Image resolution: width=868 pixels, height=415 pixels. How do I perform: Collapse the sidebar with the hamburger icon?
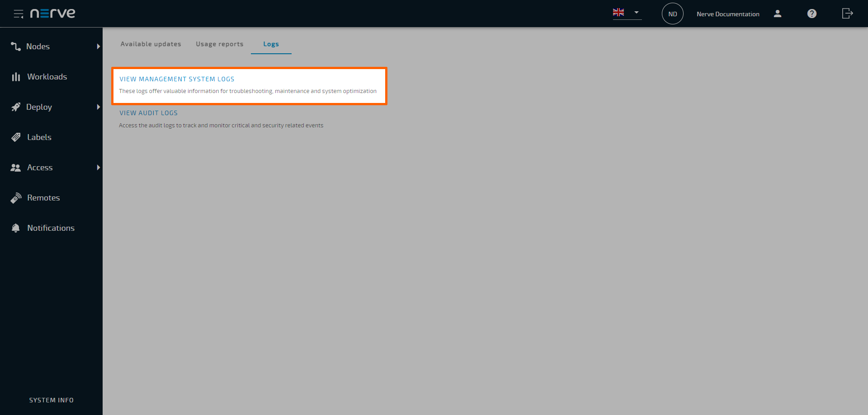click(x=19, y=14)
